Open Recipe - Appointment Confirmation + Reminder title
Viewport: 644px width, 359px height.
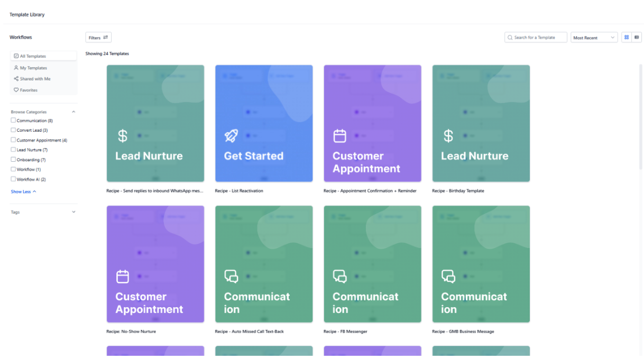point(370,191)
